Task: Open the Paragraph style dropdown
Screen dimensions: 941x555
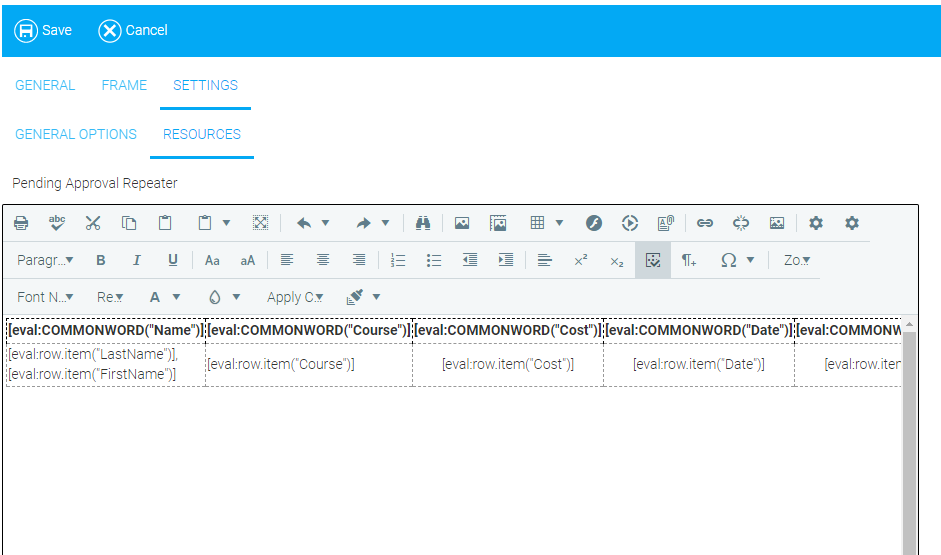Action: click(45, 260)
